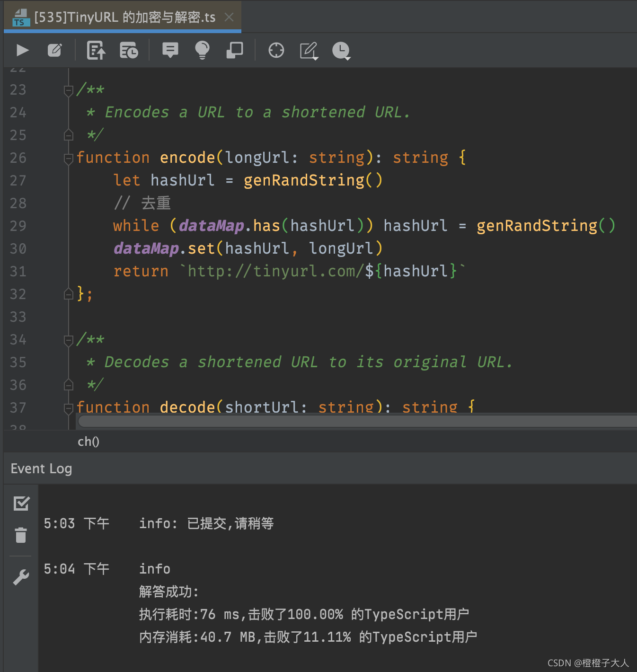Click the genRandString() call on line 27

tap(313, 180)
